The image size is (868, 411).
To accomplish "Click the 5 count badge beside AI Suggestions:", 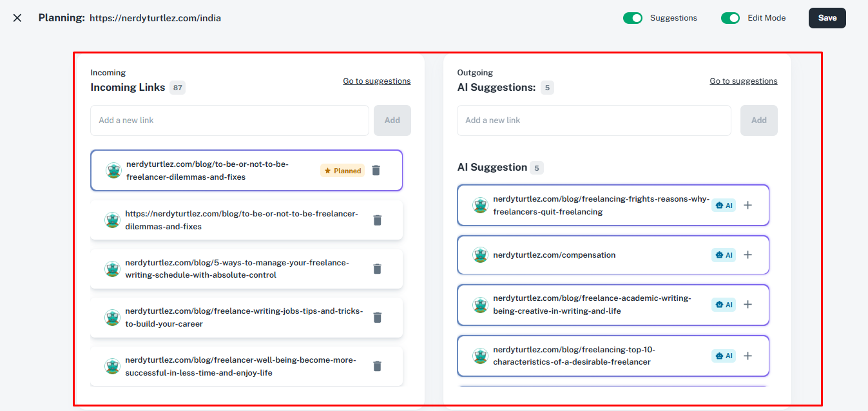I will pos(547,88).
